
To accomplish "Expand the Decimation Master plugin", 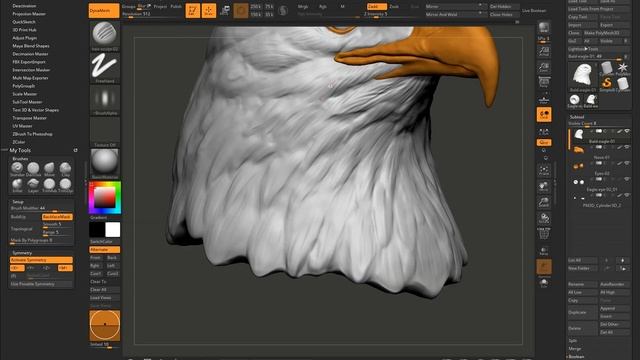I will coord(30,54).
